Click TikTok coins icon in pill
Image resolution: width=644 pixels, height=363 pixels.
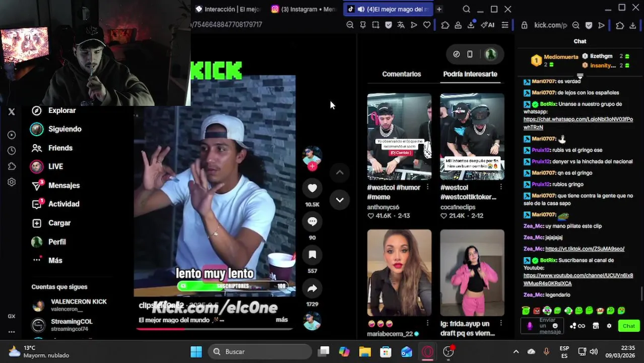click(x=457, y=54)
